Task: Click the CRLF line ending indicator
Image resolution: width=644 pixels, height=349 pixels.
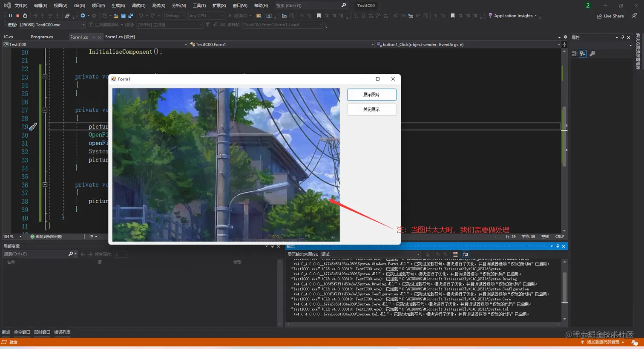Action: [x=560, y=237]
